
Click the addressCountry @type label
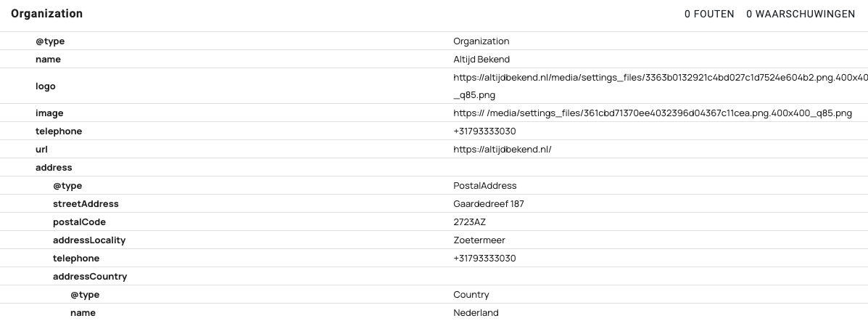tap(85, 295)
